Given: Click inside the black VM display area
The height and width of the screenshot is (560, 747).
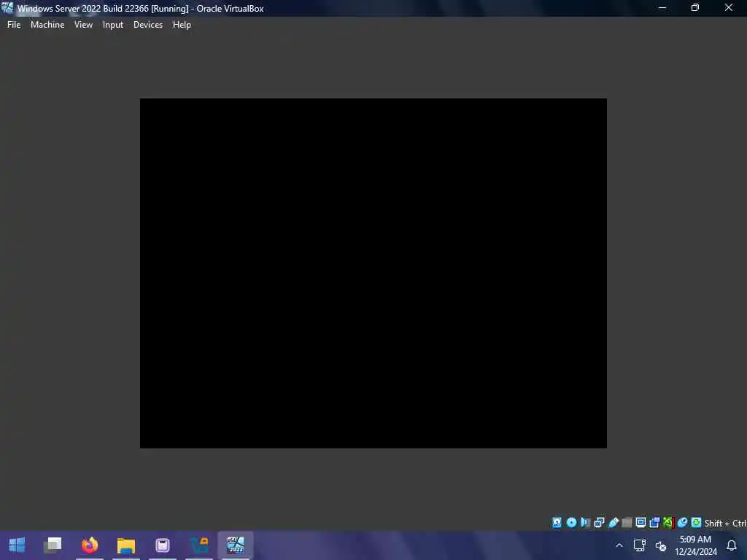Looking at the screenshot, I should pos(373,273).
